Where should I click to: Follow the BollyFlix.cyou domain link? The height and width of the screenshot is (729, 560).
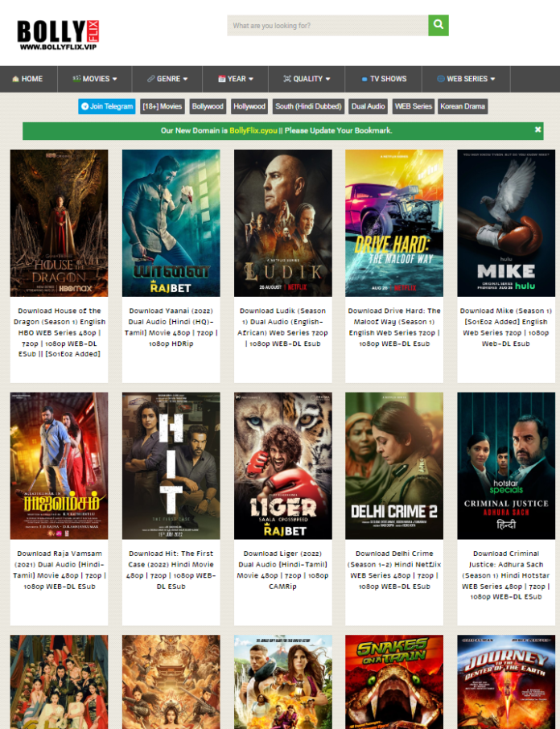(x=253, y=130)
